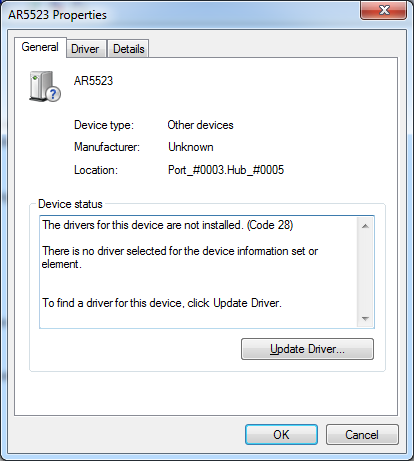Viewport: 414px width, 461px height.
Task: Click 'There is no driver selected' message line
Action: [x=180, y=257]
